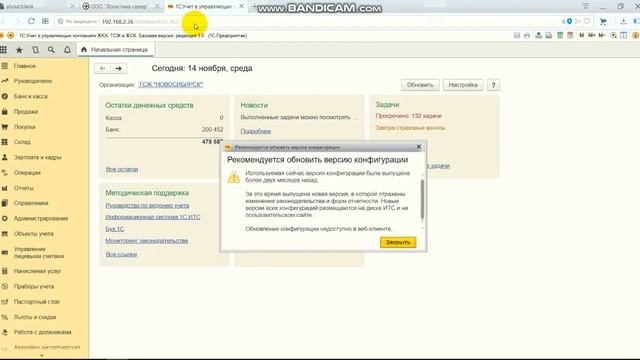Expand sidebar with the bottom down arrow
The image size is (640, 360).
coord(41,356)
